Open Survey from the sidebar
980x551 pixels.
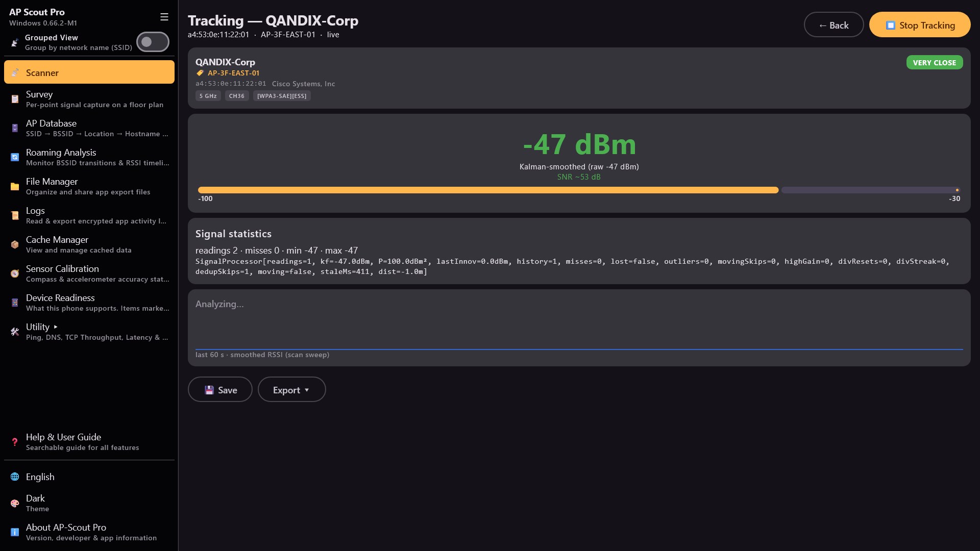tap(89, 99)
